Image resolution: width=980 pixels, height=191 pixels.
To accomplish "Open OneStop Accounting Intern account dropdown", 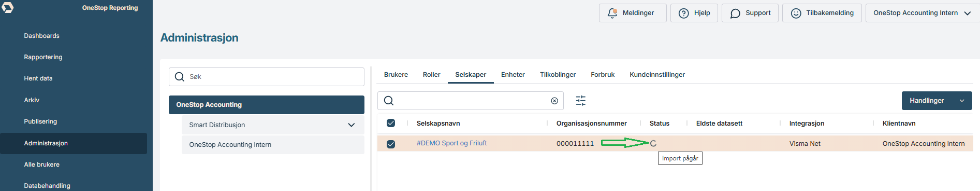I will click(922, 13).
